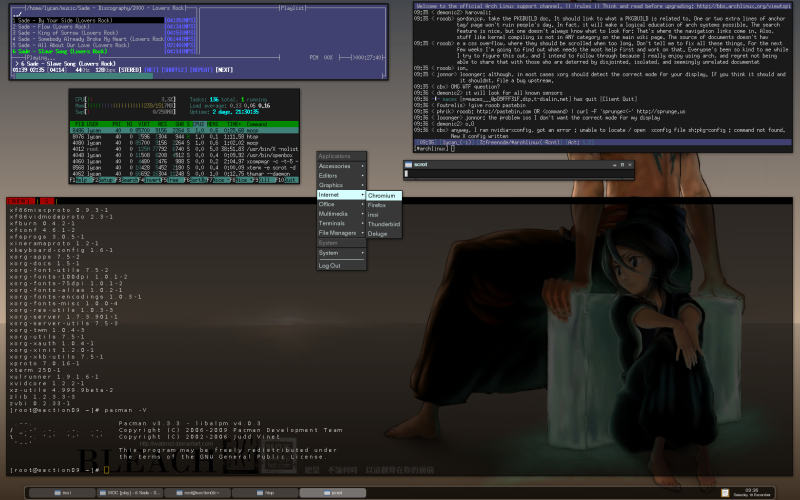Screen dimensions: 800x500
Task: Launch Thunderbird from the Internet submenu
Action: (x=384, y=224)
